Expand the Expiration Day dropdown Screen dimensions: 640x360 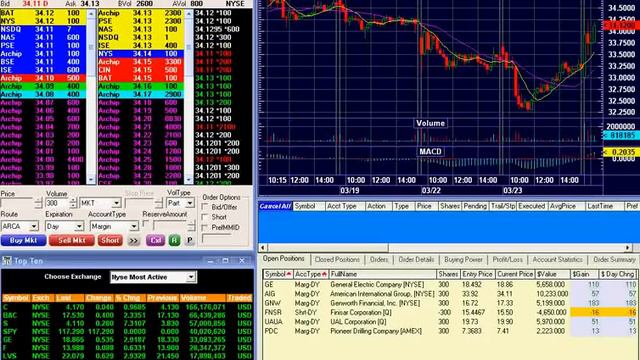pos(79,226)
